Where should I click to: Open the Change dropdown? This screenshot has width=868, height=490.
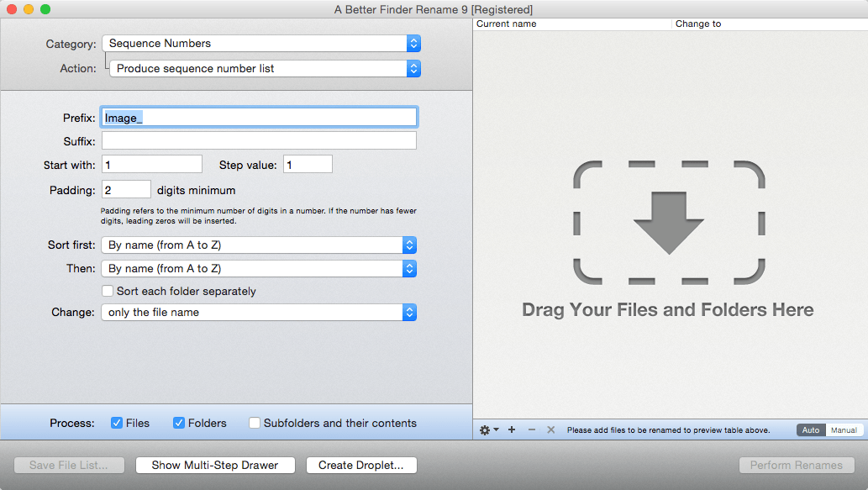[259, 313]
